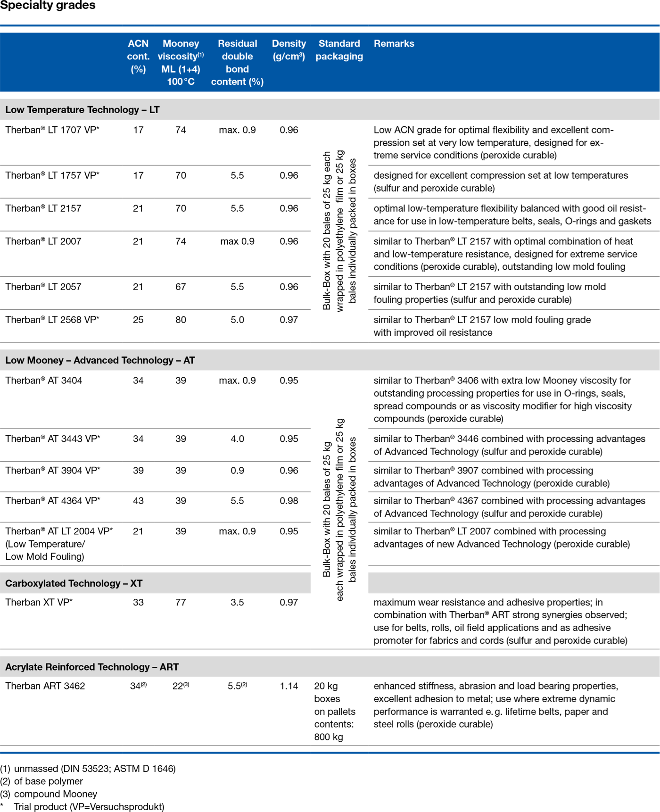This screenshot has width=660, height=812.
Task: Click the 'Remarks' column header
Action: 394,43
